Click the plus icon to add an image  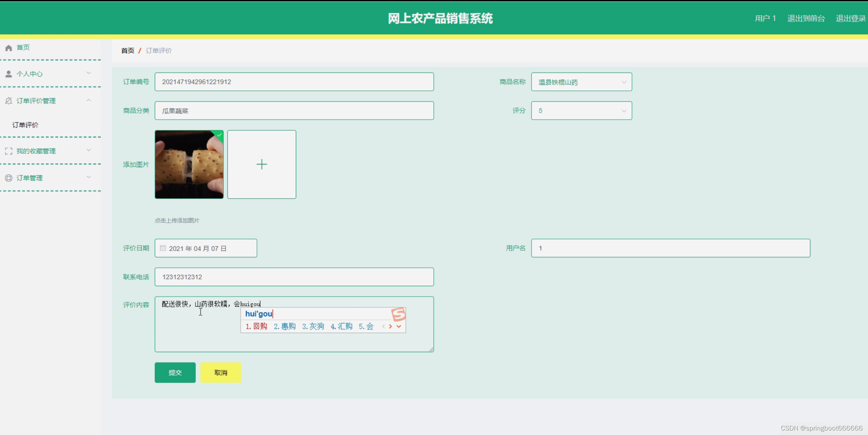[x=261, y=164]
